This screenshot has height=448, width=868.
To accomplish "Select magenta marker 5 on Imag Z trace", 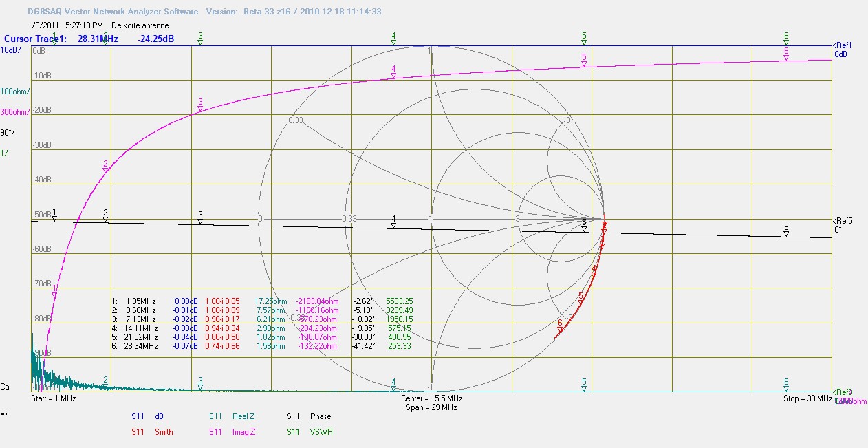I will pos(584,60).
